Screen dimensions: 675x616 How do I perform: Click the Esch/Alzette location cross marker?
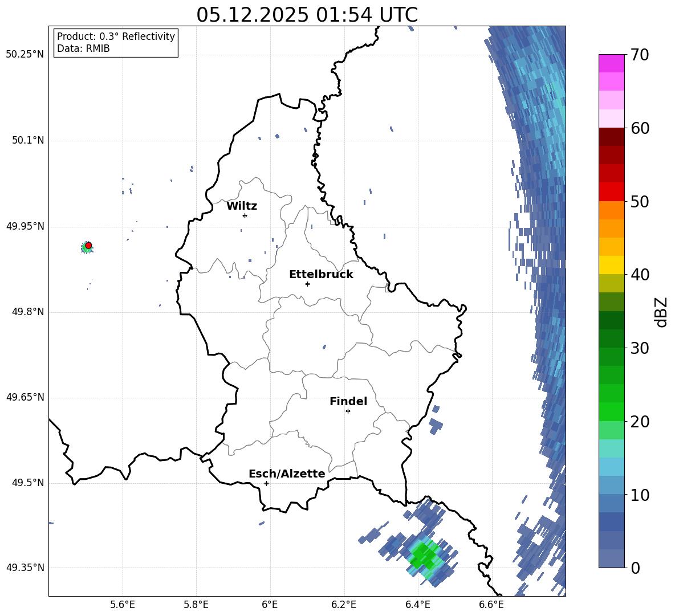(x=266, y=483)
